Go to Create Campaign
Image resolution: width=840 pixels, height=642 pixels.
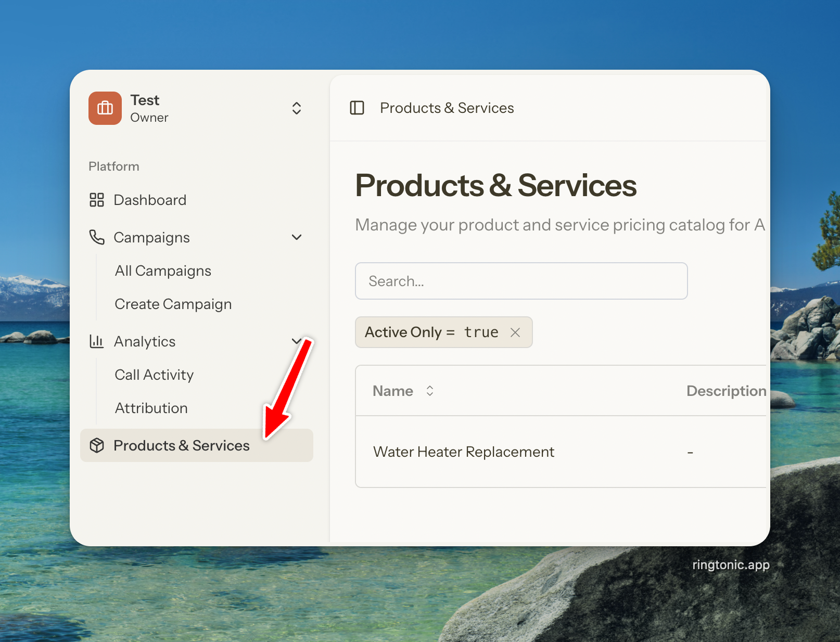tap(173, 304)
